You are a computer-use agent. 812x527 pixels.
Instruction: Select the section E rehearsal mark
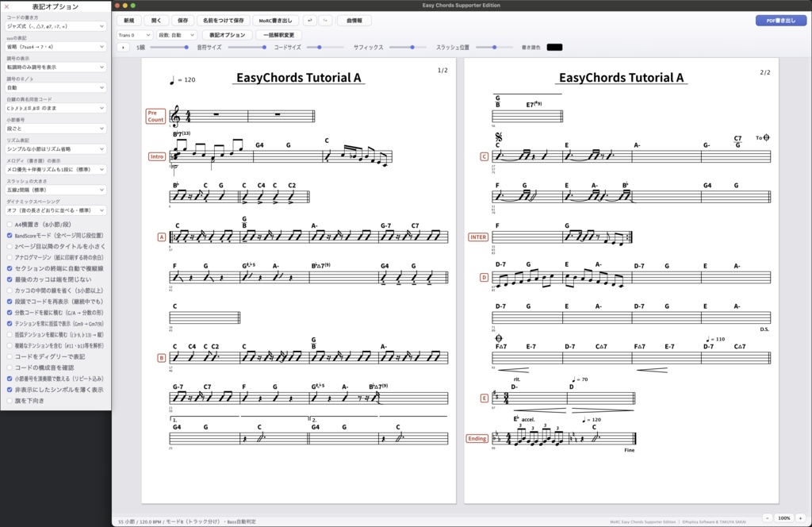(485, 398)
